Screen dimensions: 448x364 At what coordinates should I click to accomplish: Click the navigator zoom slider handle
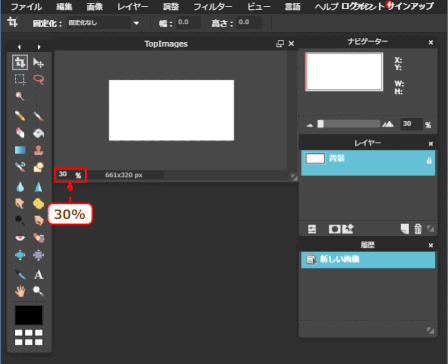pos(320,124)
